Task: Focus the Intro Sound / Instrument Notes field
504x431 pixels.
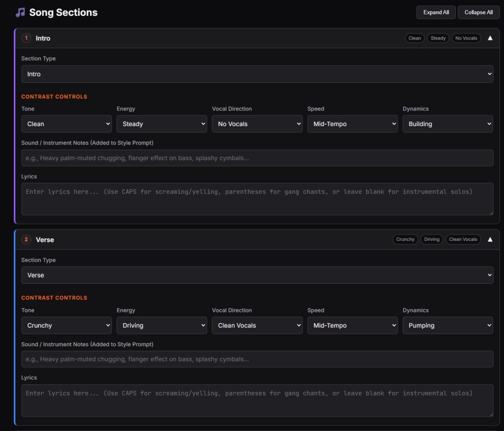Action: [257, 158]
